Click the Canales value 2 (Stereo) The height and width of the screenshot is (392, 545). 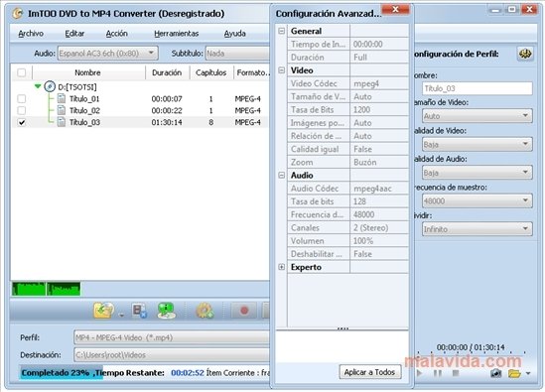tap(379, 227)
